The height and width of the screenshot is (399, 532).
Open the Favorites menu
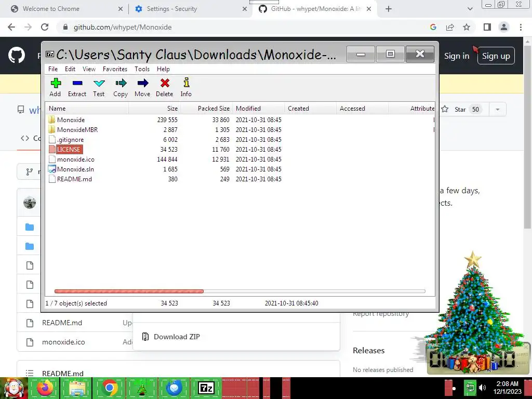pyautogui.click(x=115, y=69)
